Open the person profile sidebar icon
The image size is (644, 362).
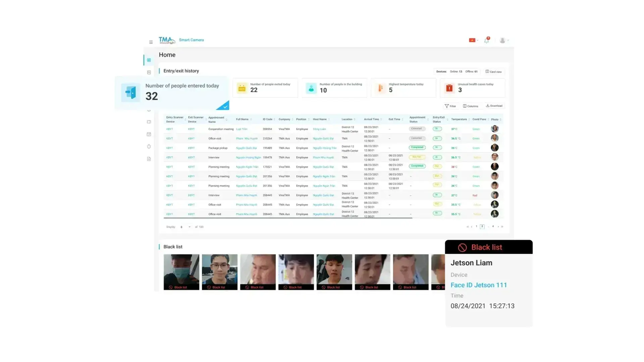click(149, 72)
